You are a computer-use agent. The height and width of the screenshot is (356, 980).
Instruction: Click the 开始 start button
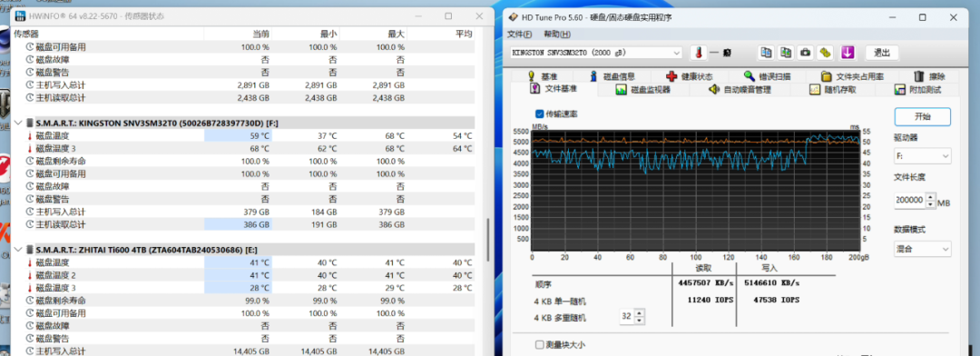pyautogui.click(x=922, y=116)
